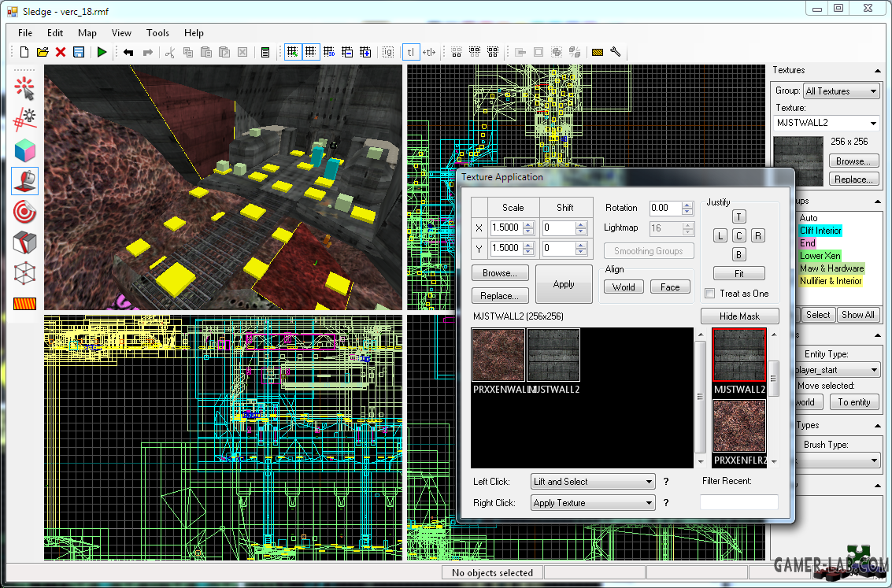Select the Selection tool in left toolbar
The width and height of the screenshot is (892, 588).
tap(24, 89)
